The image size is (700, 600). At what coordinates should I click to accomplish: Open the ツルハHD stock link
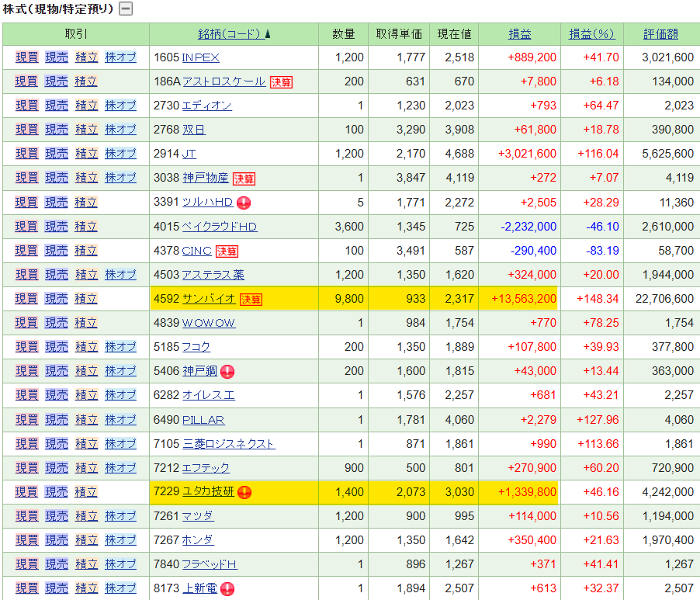207,203
